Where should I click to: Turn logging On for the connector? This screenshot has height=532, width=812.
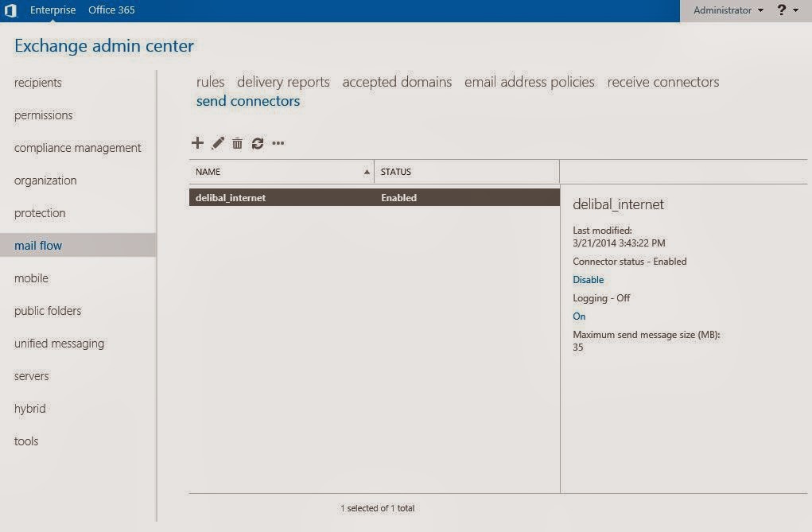(579, 316)
